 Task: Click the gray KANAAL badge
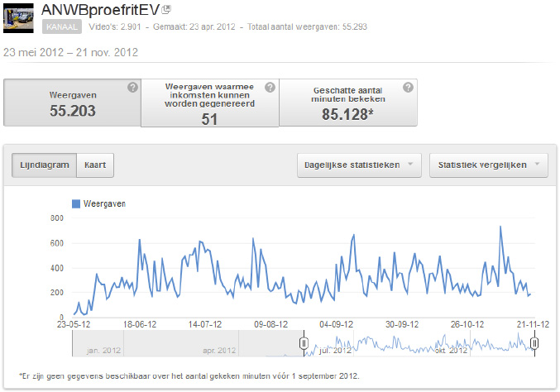pos(62,27)
